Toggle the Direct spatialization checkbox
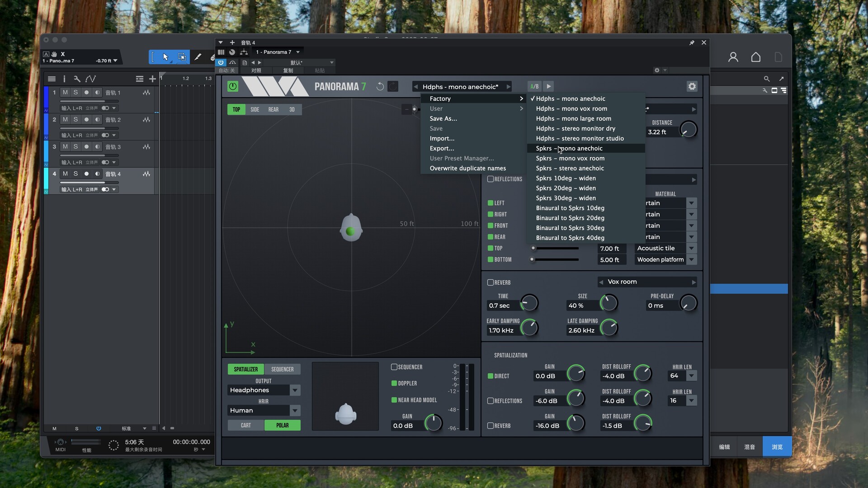Viewport: 868px width, 488px height. pyautogui.click(x=491, y=376)
